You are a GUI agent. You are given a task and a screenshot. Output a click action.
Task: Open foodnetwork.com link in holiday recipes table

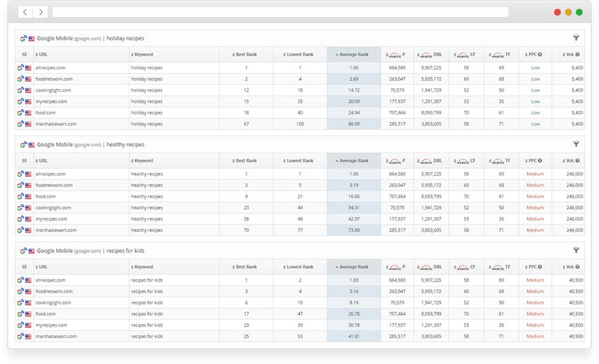pyautogui.click(x=53, y=79)
